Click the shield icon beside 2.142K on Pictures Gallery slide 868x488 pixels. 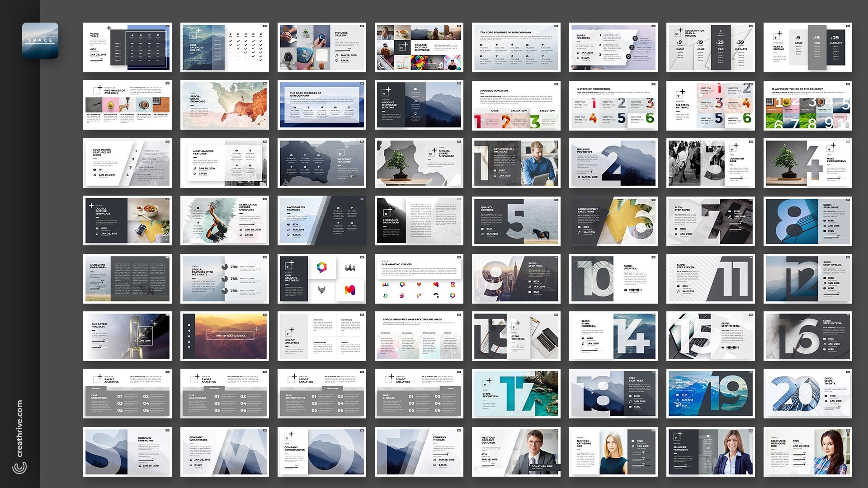pyautogui.click(x=336, y=61)
